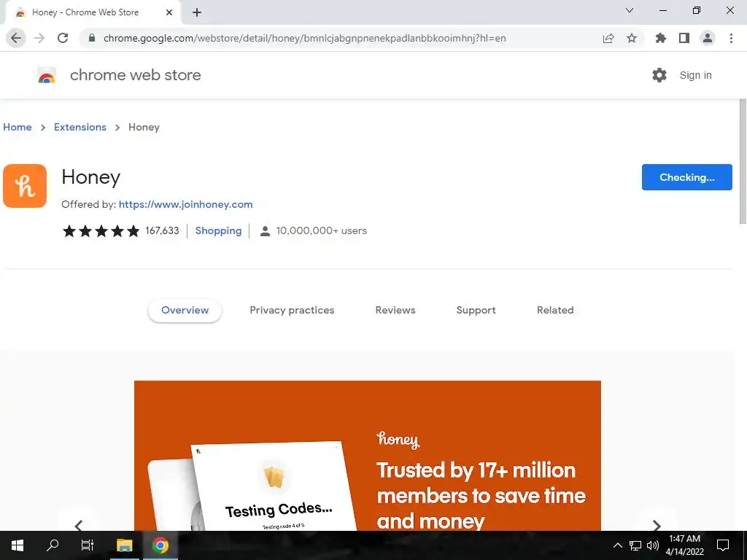Click the orange Honey extension icon
Viewport: 747px width, 560px height.
pos(25,186)
